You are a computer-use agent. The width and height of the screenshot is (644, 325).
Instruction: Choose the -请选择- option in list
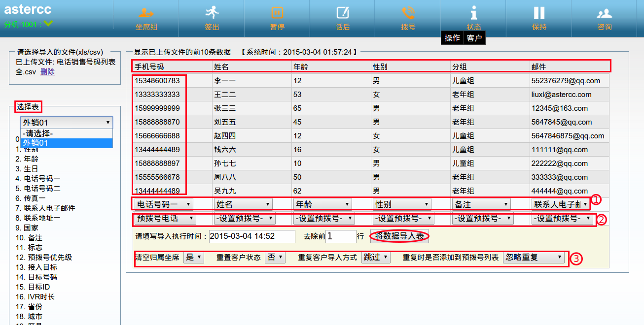(67, 133)
